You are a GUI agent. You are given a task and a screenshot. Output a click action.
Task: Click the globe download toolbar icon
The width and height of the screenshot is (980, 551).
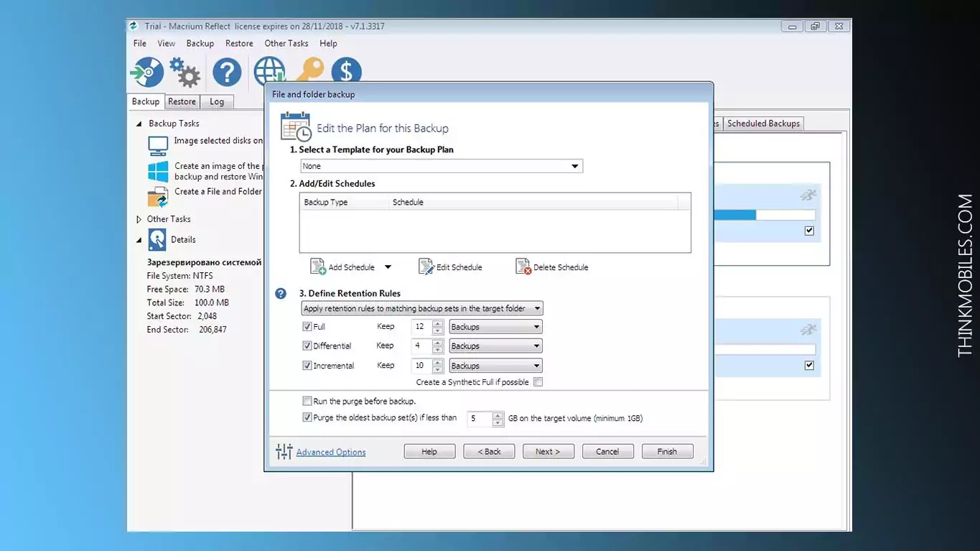click(269, 71)
